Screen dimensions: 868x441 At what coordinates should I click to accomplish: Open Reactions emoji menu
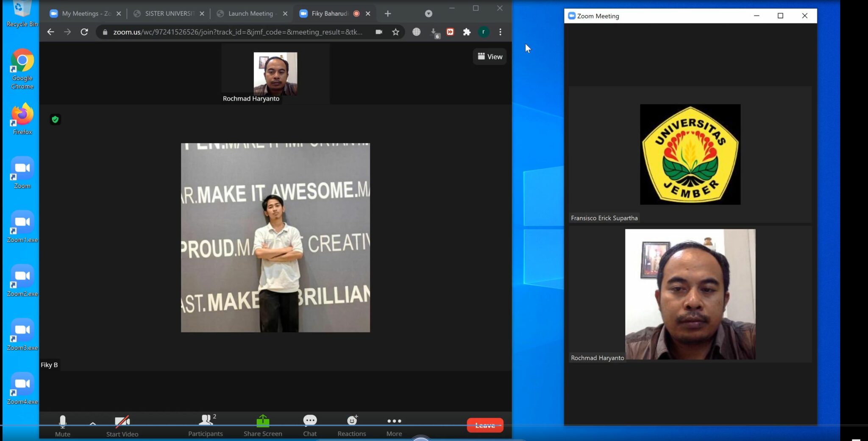click(352, 426)
